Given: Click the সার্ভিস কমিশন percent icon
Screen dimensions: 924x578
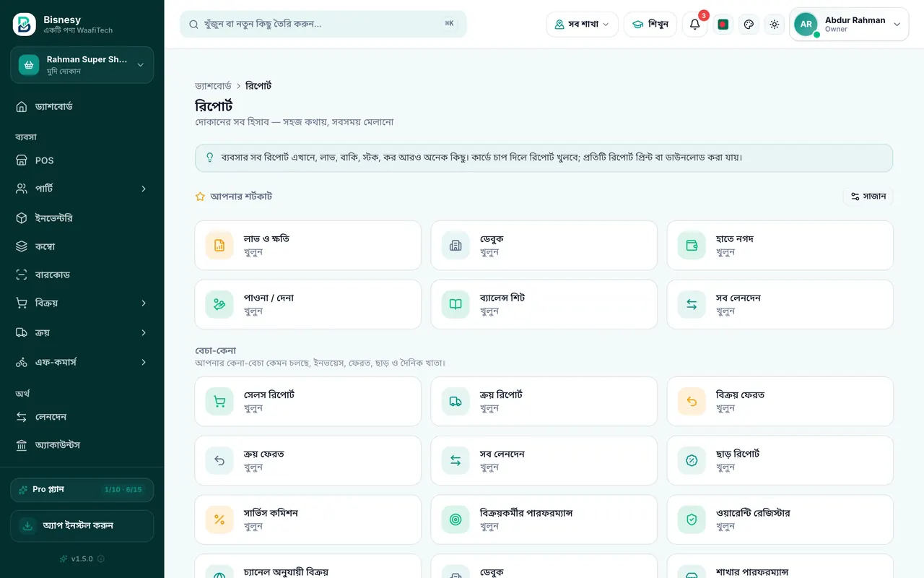Looking at the screenshot, I should click(219, 520).
